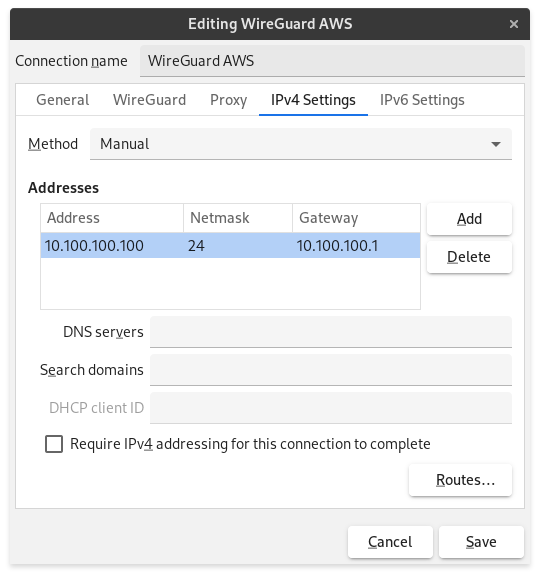The height and width of the screenshot is (575, 540).
Task: Open the IPv6 Settings tab
Action: coord(422,100)
